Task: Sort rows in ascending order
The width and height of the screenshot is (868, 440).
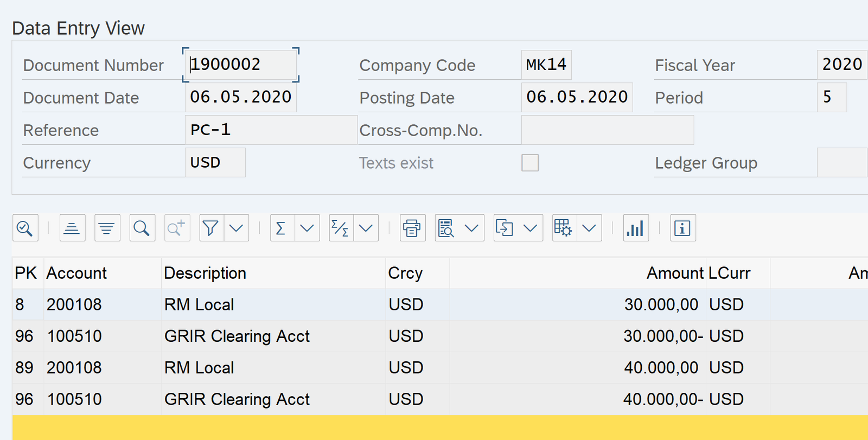Action: click(x=72, y=228)
